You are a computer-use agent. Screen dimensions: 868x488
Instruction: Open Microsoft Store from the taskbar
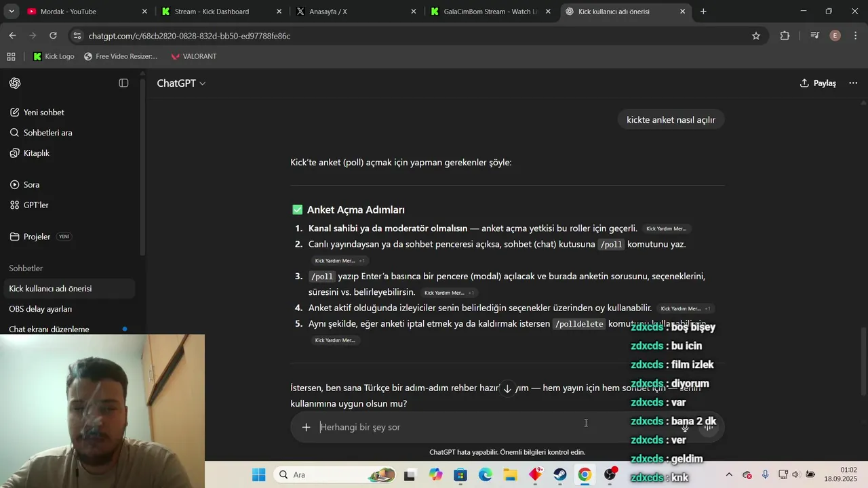click(460, 475)
